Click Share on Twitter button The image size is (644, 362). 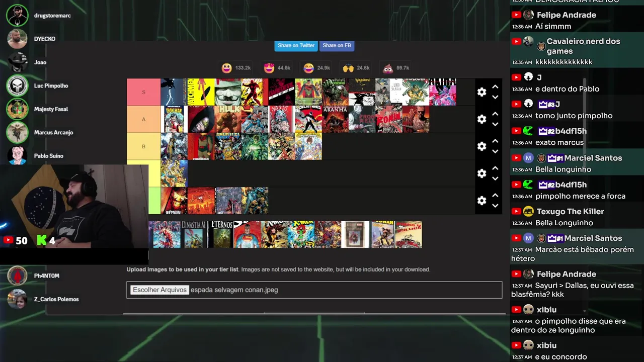pyautogui.click(x=296, y=46)
